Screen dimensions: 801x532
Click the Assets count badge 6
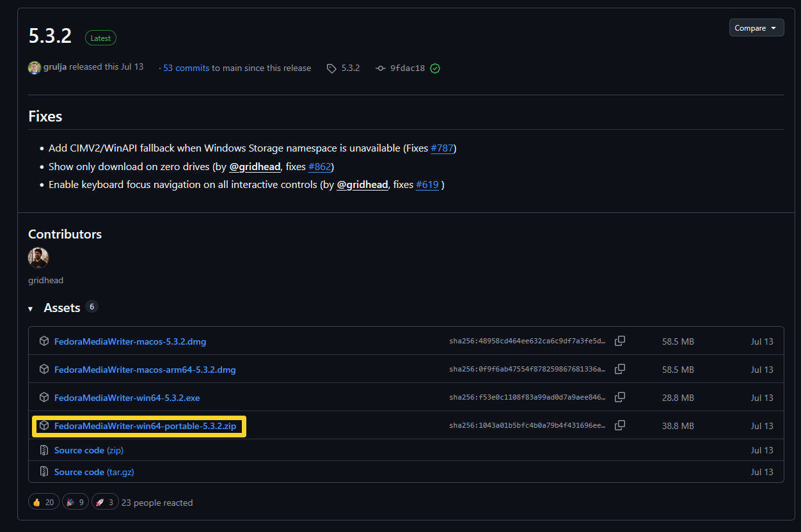pos(91,307)
